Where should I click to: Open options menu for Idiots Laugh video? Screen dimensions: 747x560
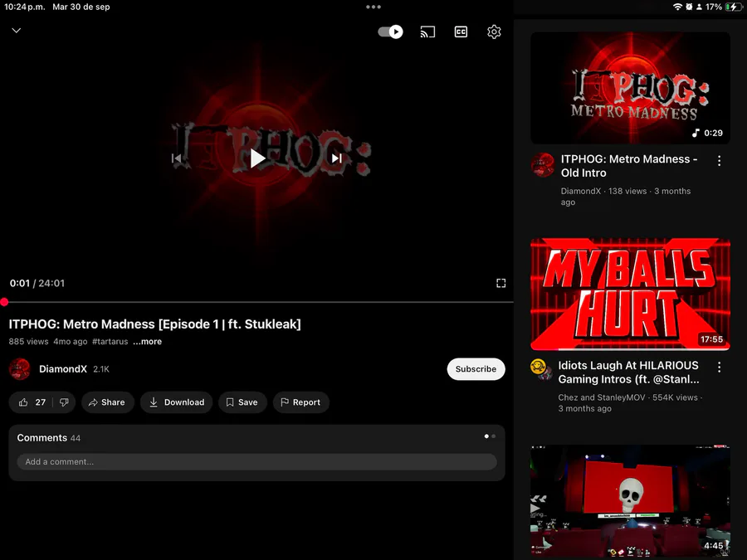coord(720,368)
